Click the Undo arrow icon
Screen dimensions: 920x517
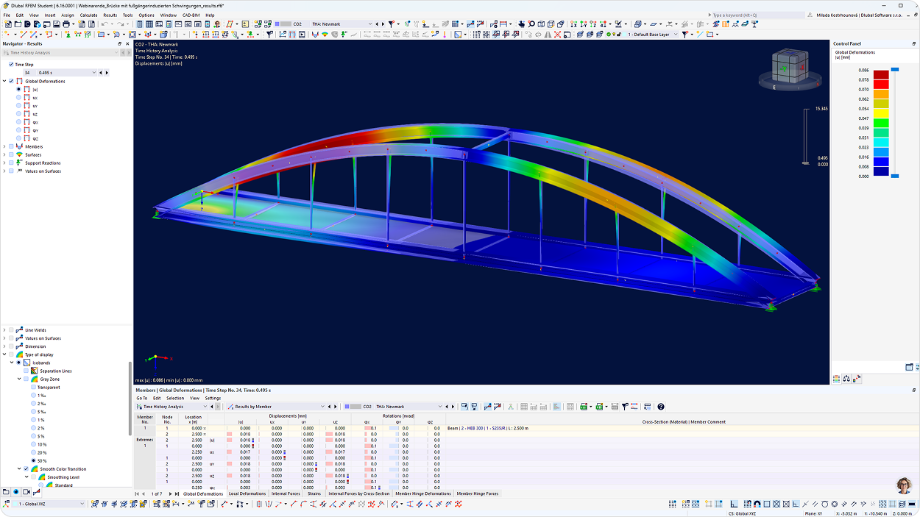[x=104, y=24]
